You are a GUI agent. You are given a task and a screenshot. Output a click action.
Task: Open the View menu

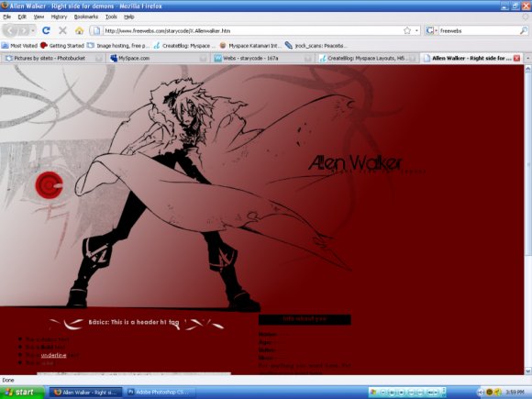tap(39, 17)
